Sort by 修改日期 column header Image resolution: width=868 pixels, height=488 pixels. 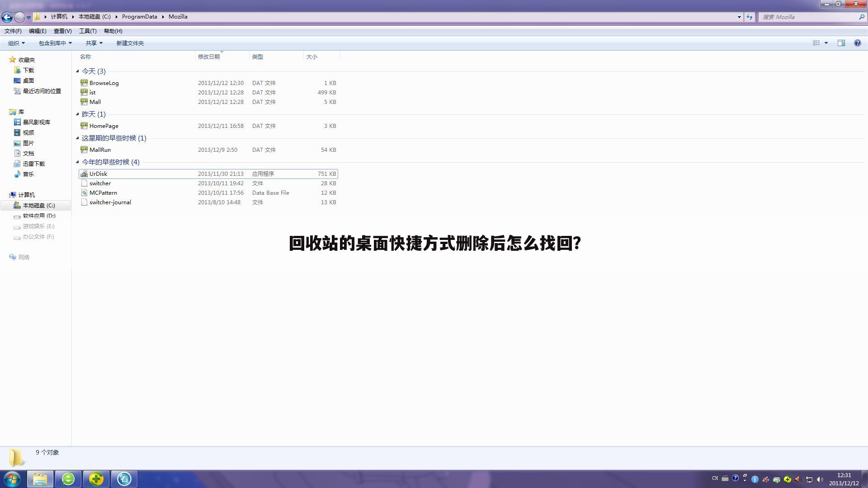pyautogui.click(x=209, y=57)
